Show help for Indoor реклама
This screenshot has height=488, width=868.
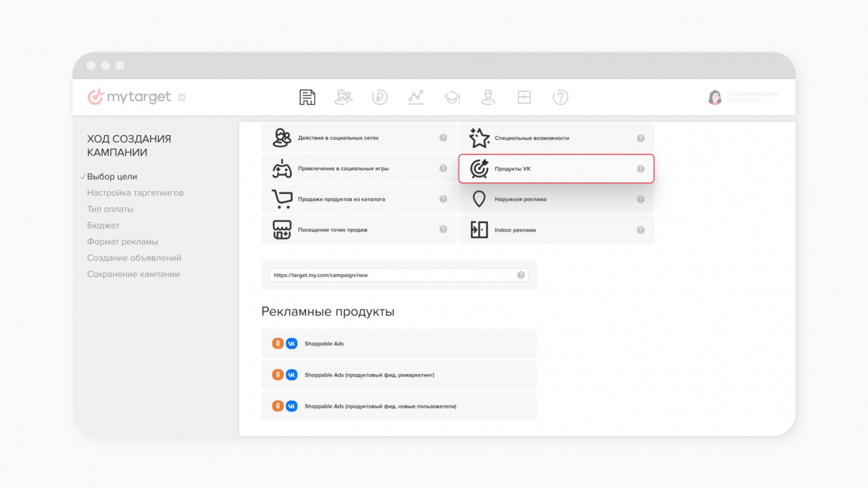point(641,230)
